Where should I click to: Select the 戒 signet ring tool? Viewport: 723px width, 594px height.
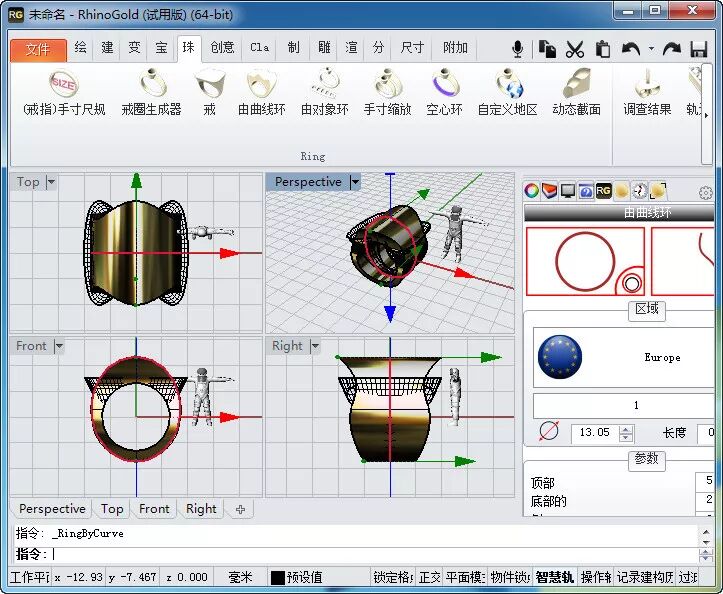[210, 93]
